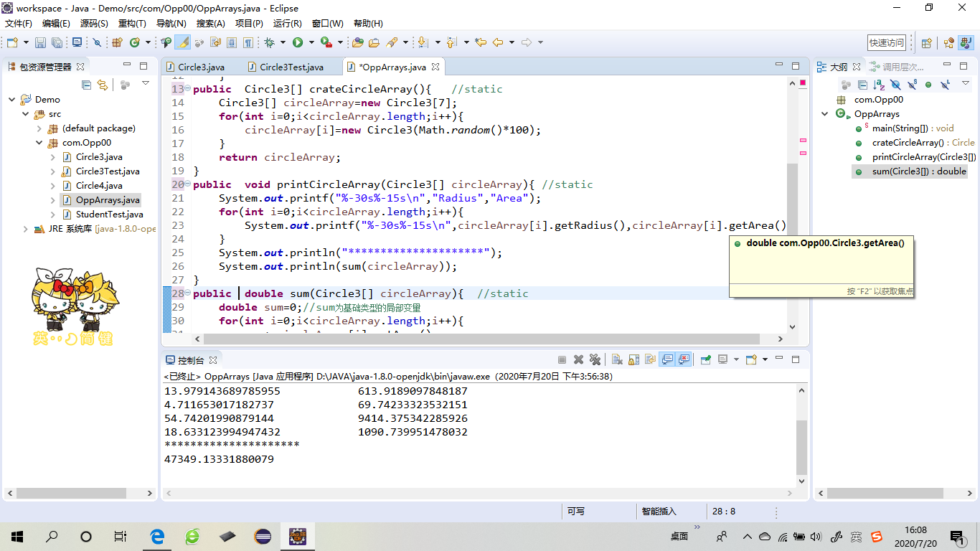Screen dimensions: 980x551
Task: Open Eclipse from the taskbar
Action: (263, 536)
